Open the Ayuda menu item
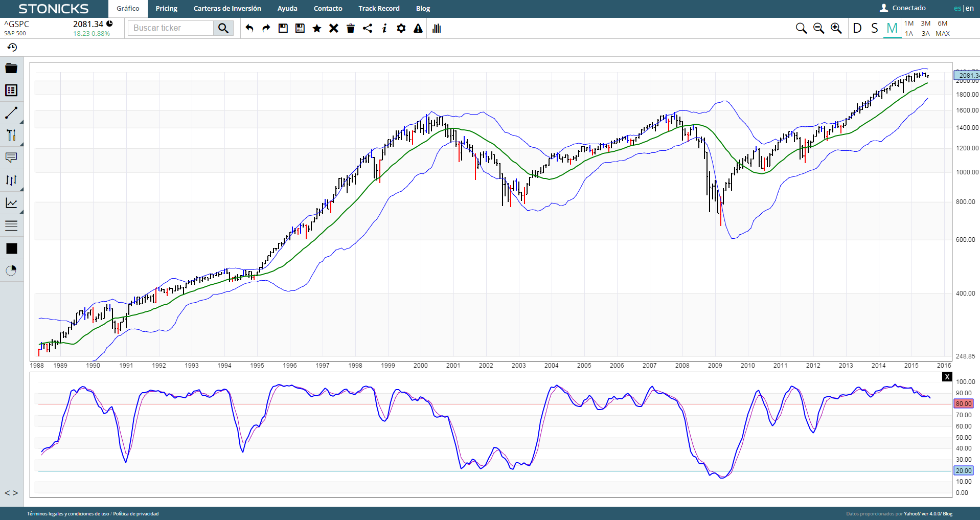Image resolution: width=980 pixels, height=520 pixels. tap(287, 9)
